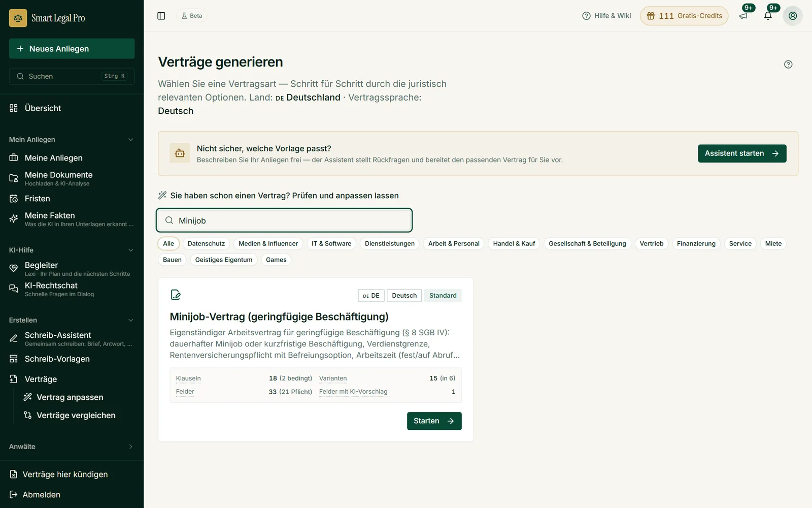Filter by Arbeit & Personal category

click(x=454, y=244)
